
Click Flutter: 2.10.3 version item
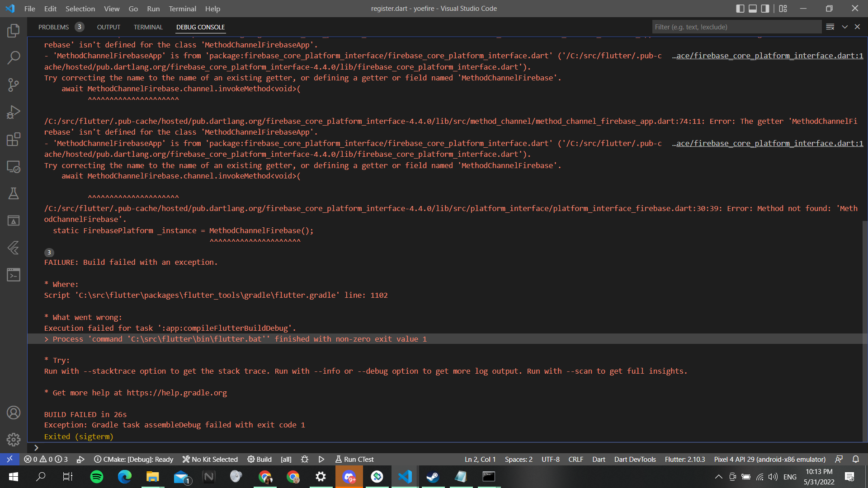click(685, 459)
